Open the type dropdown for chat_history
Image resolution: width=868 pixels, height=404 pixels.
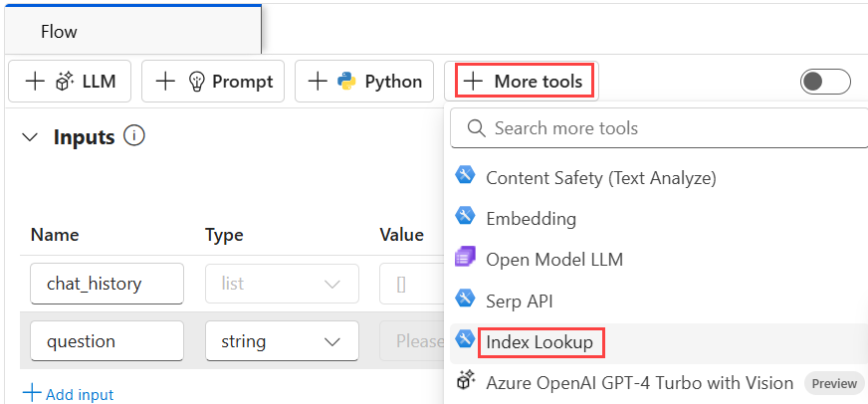tap(282, 284)
